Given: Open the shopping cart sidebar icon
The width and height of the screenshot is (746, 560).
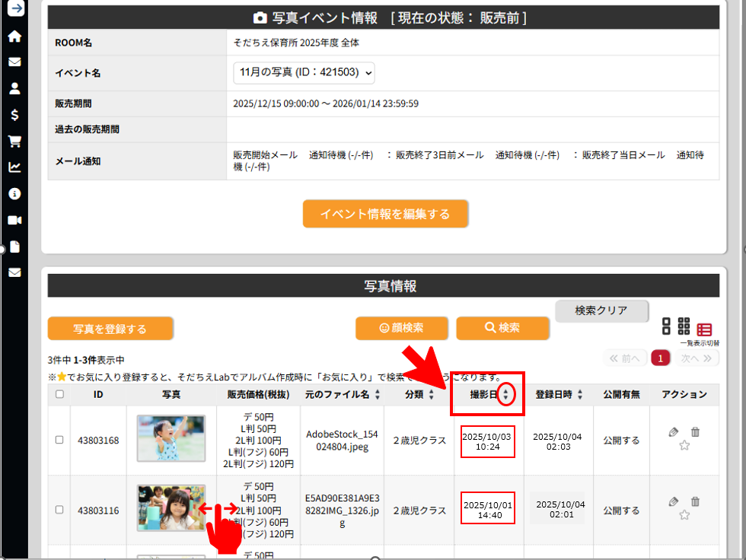Looking at the screenshot, I should point(14,141).
